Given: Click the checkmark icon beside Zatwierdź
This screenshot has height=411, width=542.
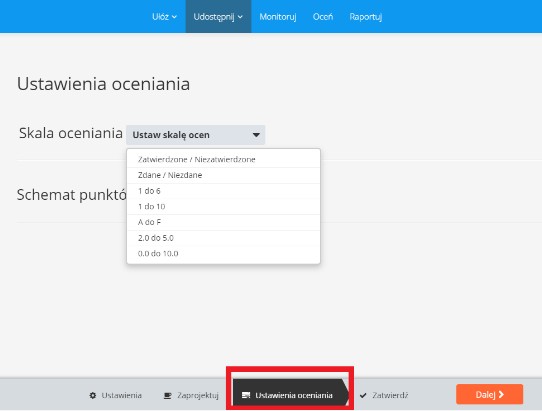Looking at the screenshot, I should (x=363, y=395).
